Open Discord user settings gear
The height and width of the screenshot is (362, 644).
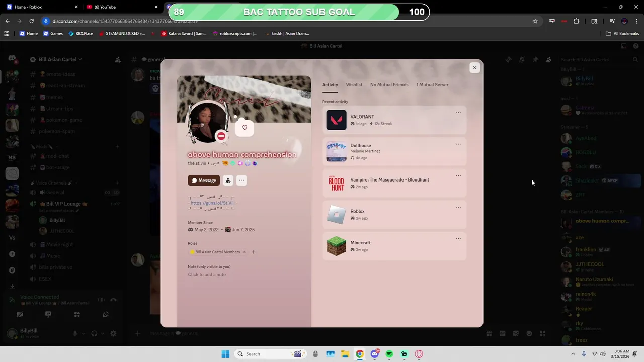113,333
